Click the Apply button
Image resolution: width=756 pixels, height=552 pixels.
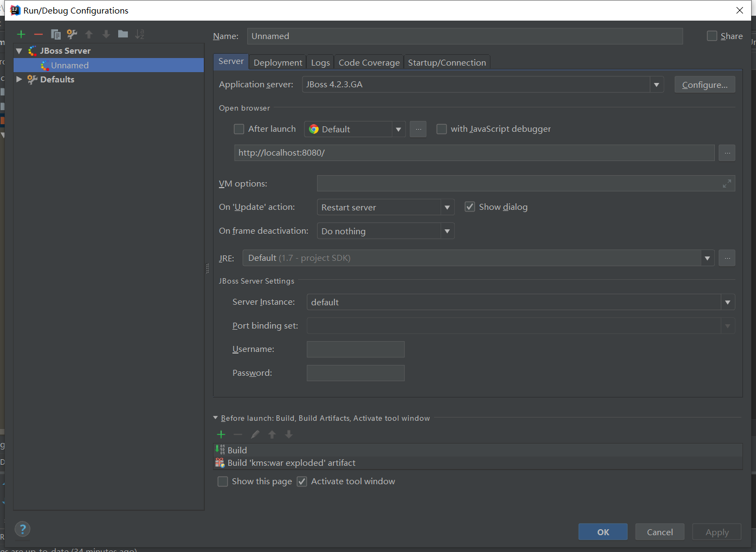pos(717,532)
